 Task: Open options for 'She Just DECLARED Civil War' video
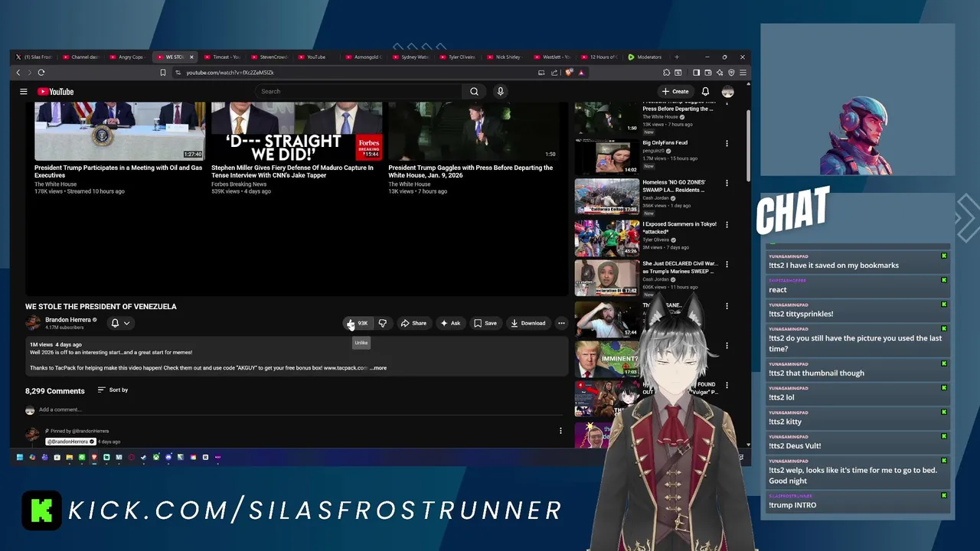(x=727, y=264)
